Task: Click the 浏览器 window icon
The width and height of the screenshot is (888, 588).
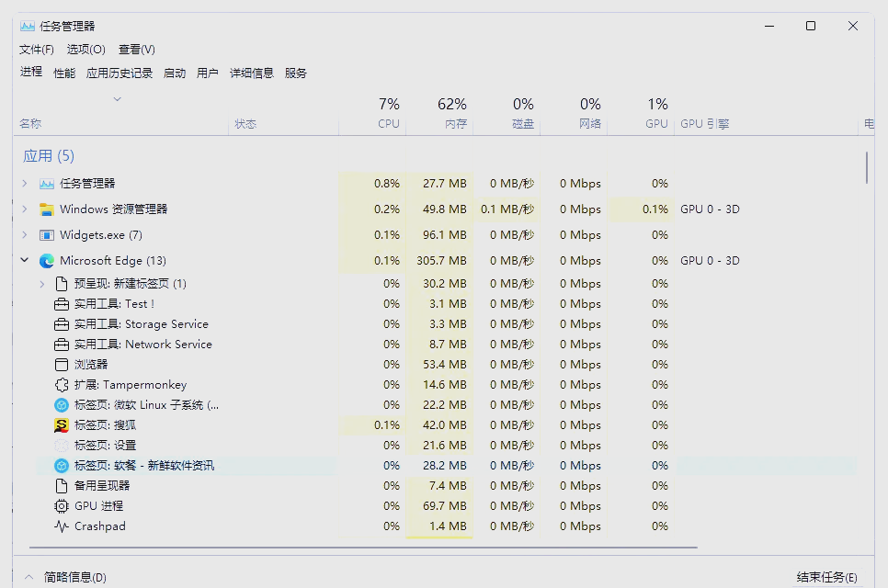Action: pos(62,365)
